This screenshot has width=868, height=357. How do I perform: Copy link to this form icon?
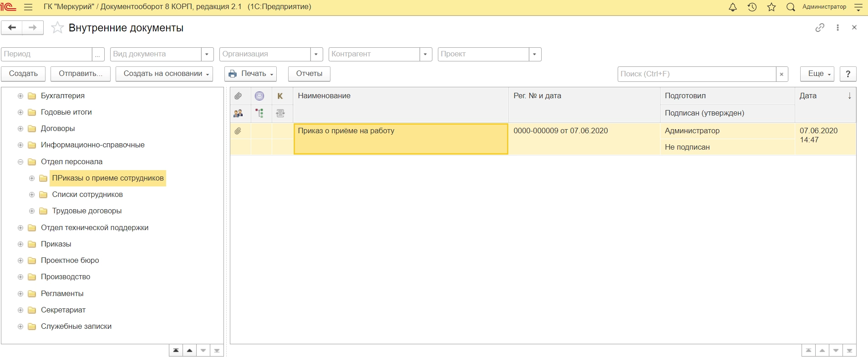click(x=820, y=28)
